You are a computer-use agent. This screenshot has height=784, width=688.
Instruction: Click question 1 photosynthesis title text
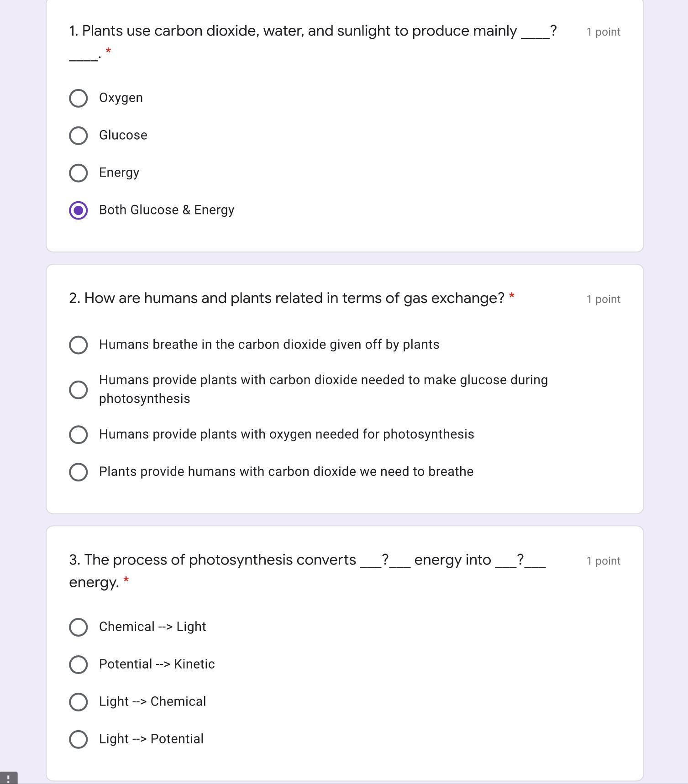(x=299, y=31)
